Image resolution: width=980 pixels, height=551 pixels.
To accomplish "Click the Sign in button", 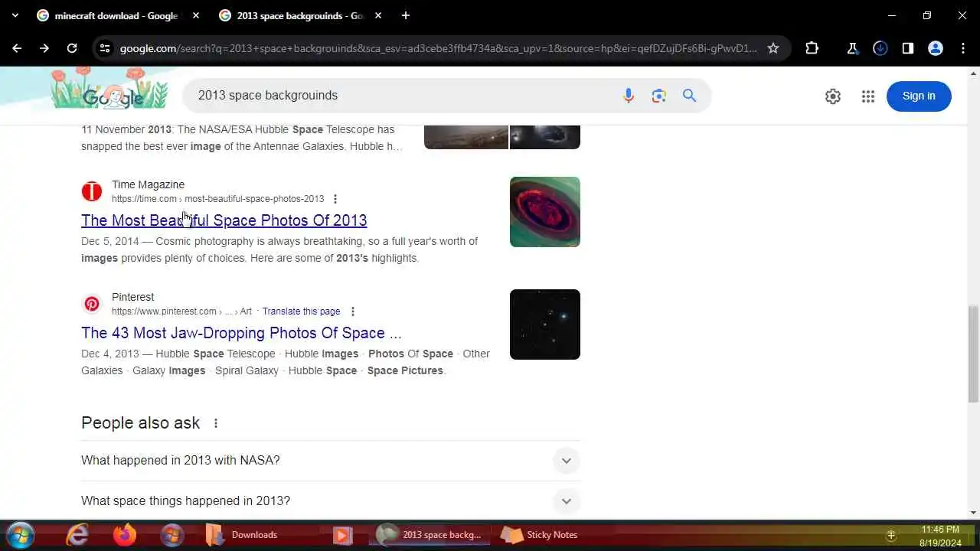I will (919, 96).
